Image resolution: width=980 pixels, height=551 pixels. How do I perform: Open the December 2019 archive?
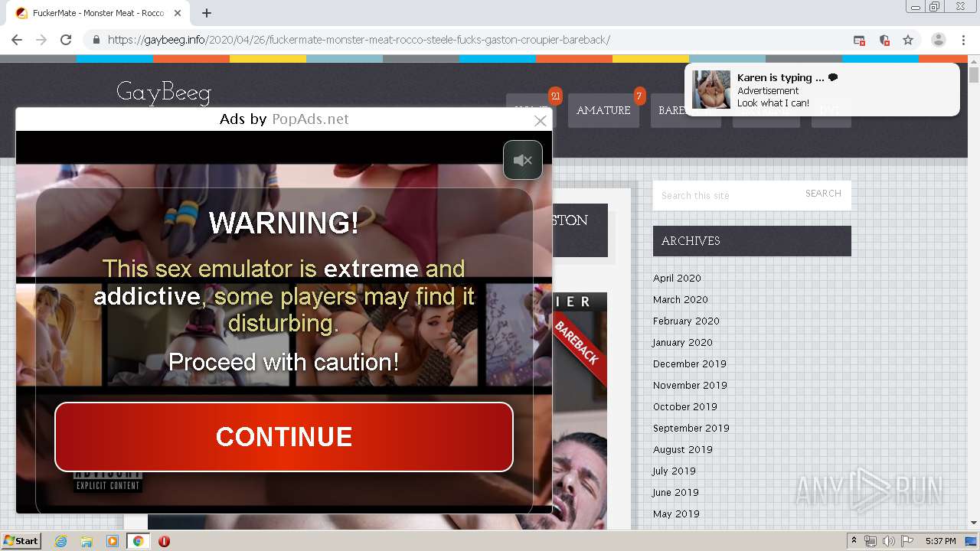tap(690, 364)
